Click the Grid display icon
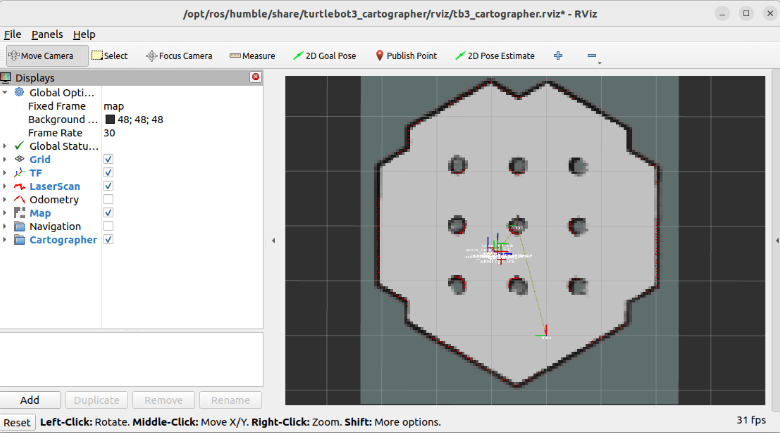The height and width of the screenshot is (433, 780). [19, 159]
